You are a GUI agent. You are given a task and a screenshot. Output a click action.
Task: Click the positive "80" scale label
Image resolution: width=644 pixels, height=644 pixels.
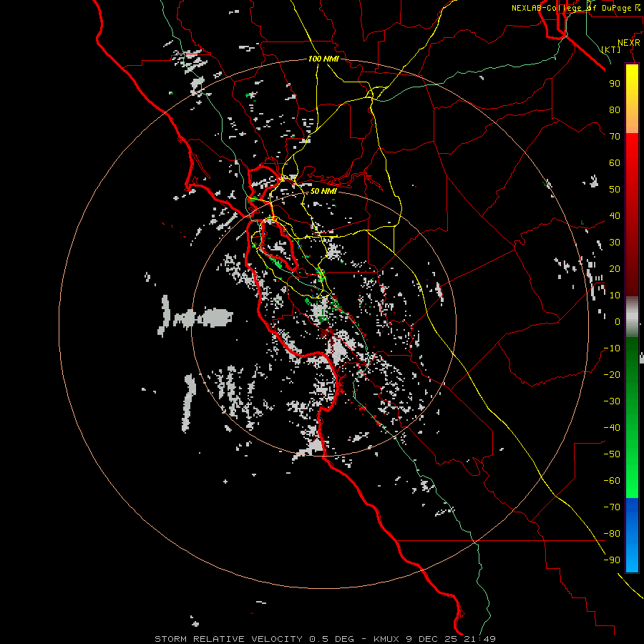coord(615,109)
